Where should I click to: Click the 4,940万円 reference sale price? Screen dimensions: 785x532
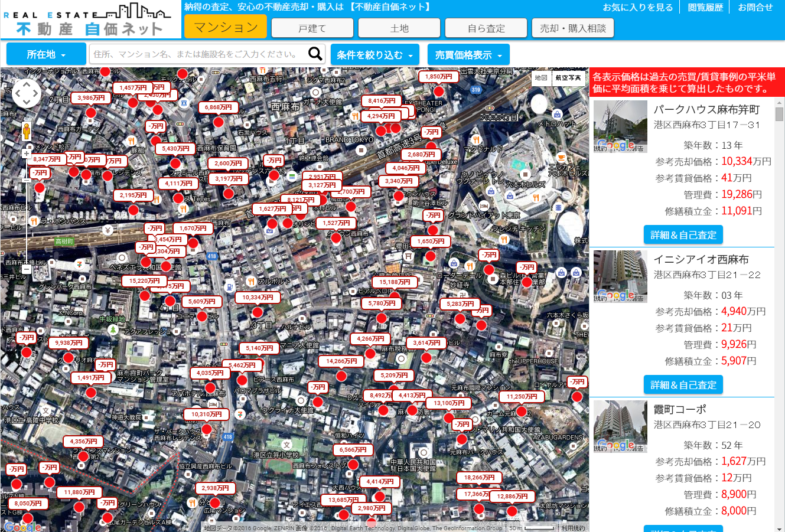tap(743, 311)
